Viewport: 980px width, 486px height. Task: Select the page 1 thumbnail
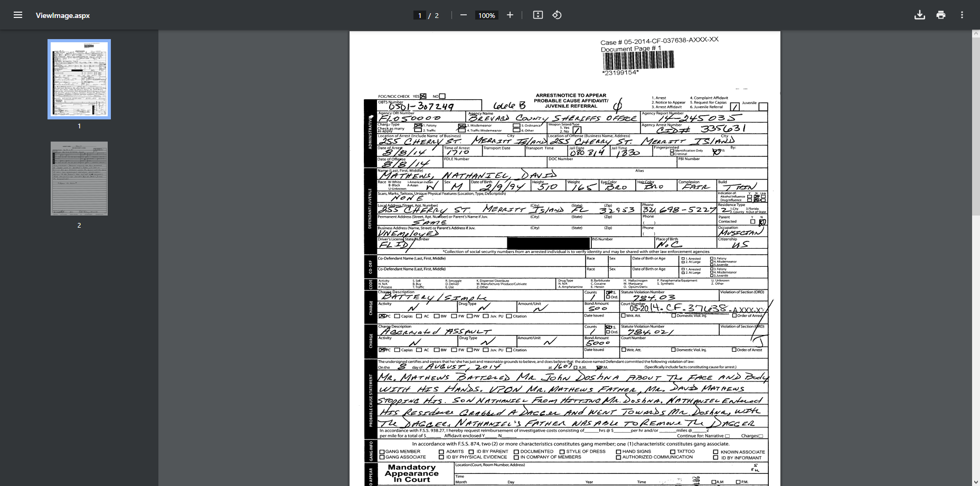[79, 79]
